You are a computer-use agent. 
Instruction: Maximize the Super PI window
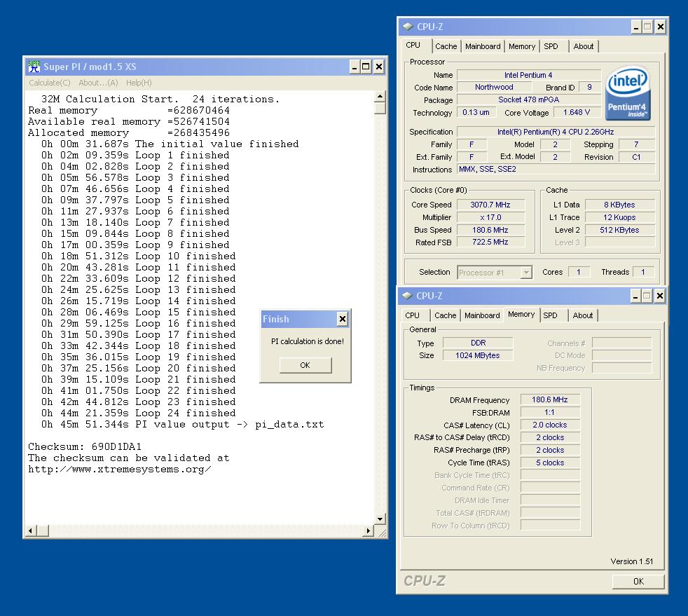tap(366, 67)
